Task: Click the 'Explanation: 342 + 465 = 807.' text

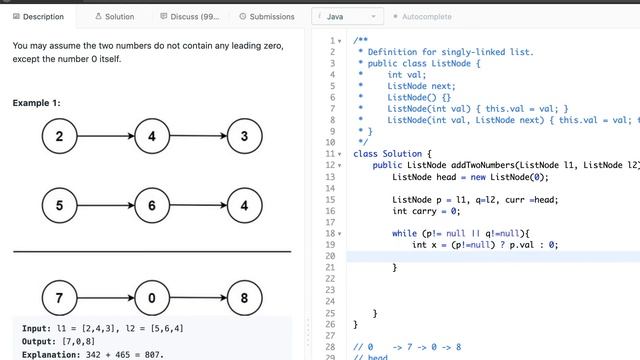Action: (x=93, y=355)
